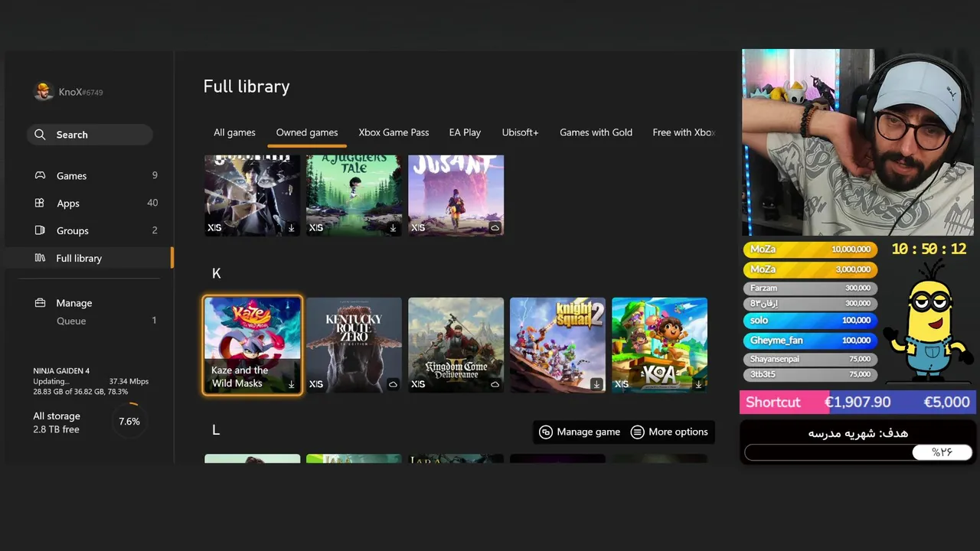Click the All storage 2.8 TB free text
The image size is (980, 551).
[x=57, y=422]
